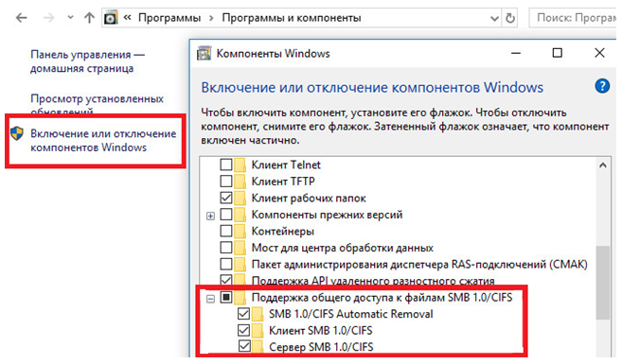Select the Контейнеры row text

[x=283, y=231]
